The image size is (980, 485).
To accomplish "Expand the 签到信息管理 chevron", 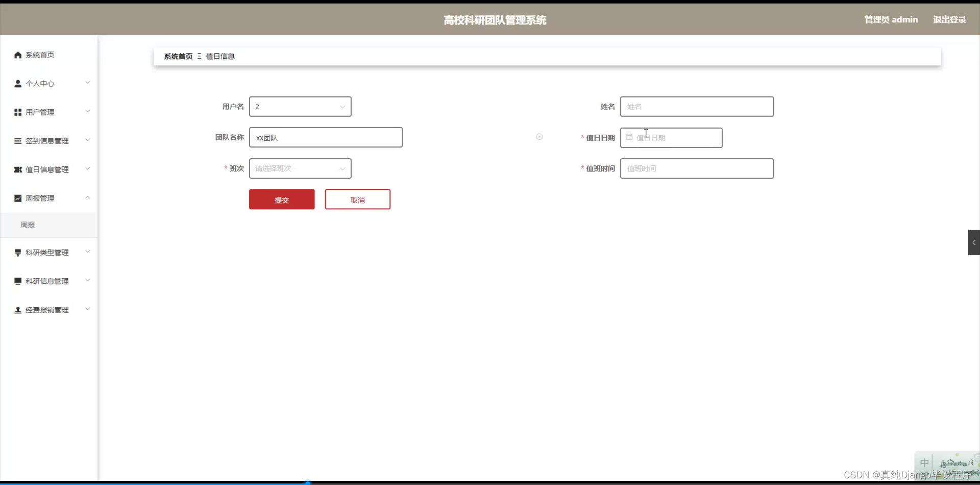I will pyautogui.click(x=88, y=140).
